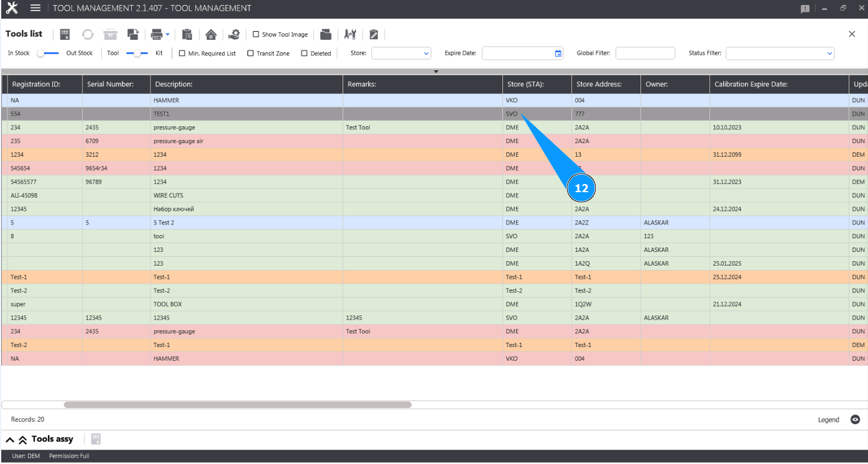Screen dimensions: 868x464
Task: Open the Store dropdown
Action: tap(401, 53)
